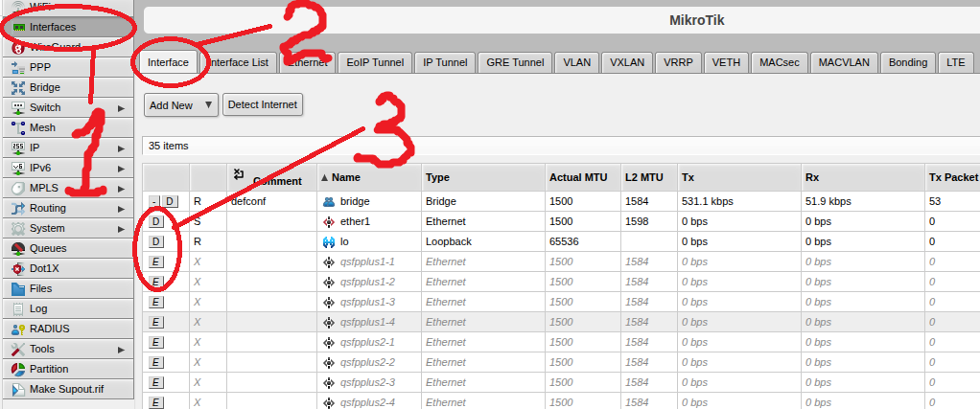Open Partition via pie chart icon

coord(17,369)
